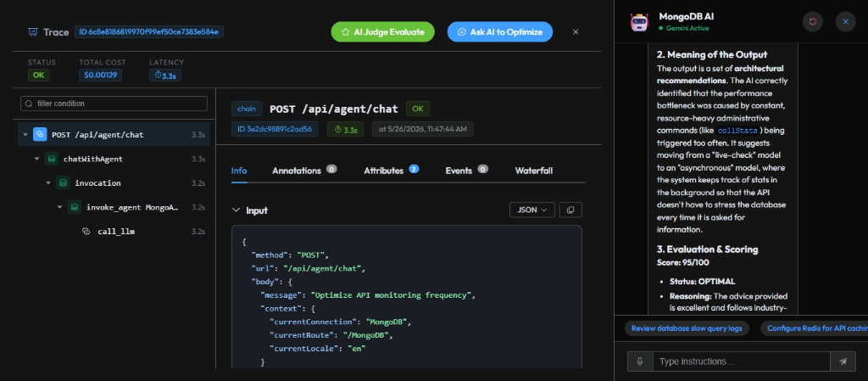Click the span ID badge 3e2dc98891c2ad56
The height and width of the screenshot is (381, 868).
point(275,130)
